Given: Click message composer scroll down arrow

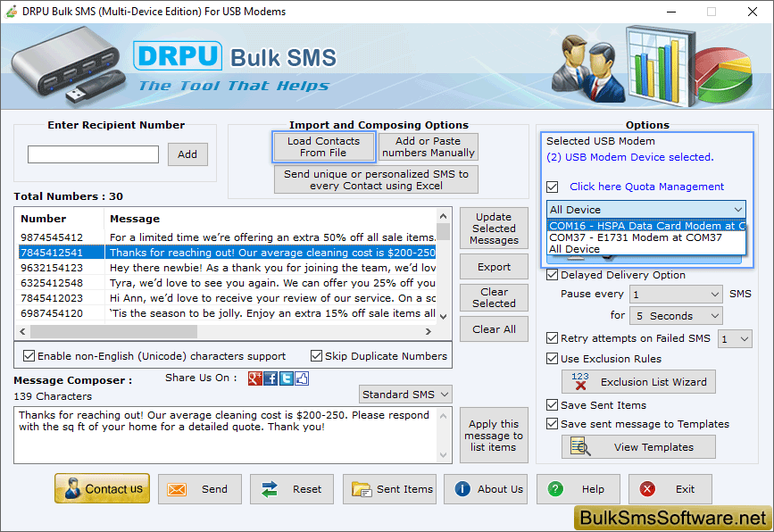Looking at the screenshot, I should 444,455.
